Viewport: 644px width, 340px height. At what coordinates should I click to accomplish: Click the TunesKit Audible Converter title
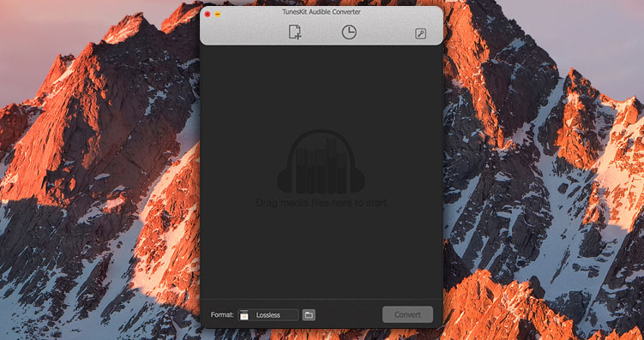click(x=322, y=12)
